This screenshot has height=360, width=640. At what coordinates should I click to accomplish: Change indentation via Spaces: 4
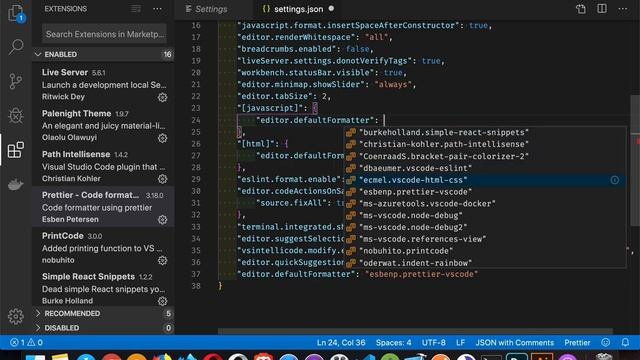pos(393,342)
